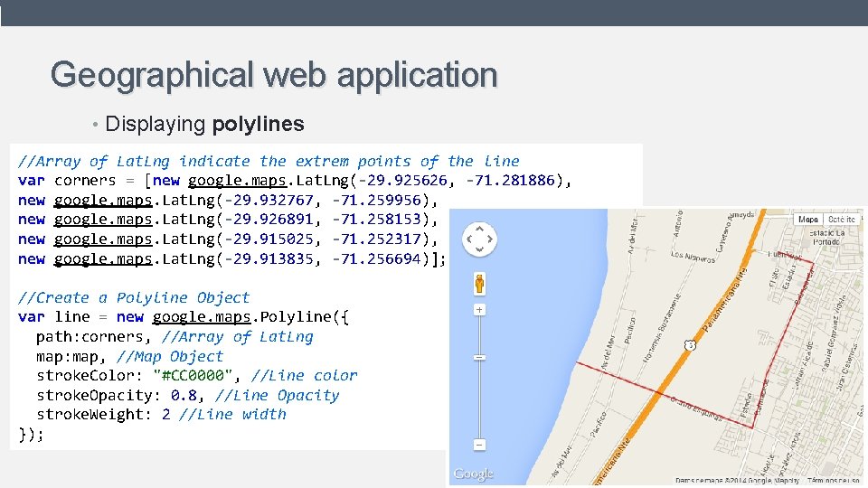Click the Create a Polyline Object comment

[x=134, y=297]
